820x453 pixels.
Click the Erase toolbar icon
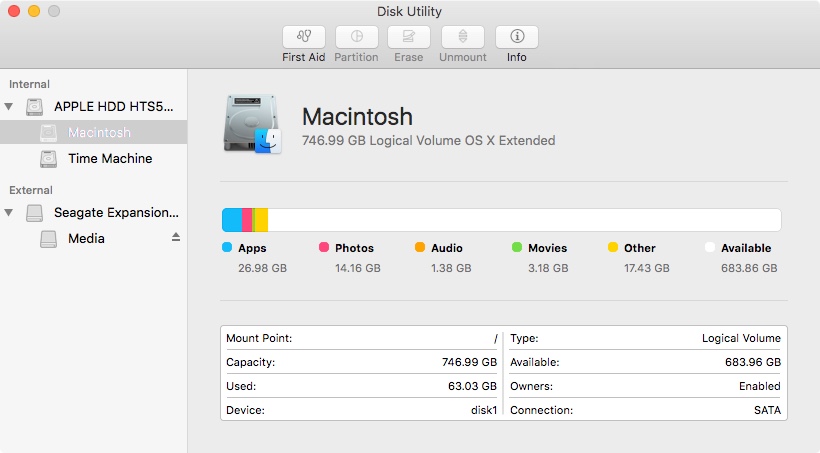409,37
